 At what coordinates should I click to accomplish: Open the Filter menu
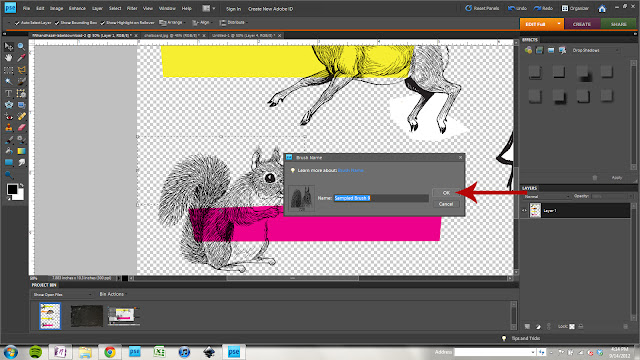pyautogui.click(x=132, y=8)
